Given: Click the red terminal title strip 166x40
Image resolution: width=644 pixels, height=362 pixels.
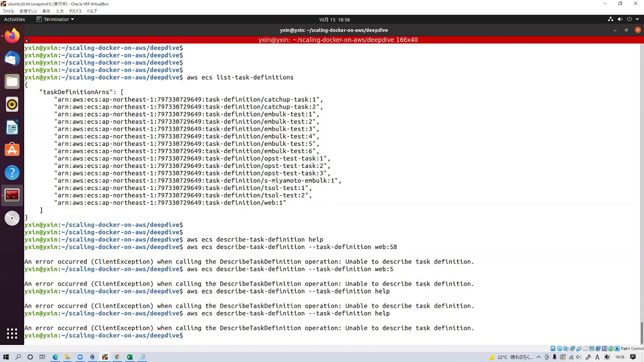Looking at the screenshot, I should tap(338, 40).
